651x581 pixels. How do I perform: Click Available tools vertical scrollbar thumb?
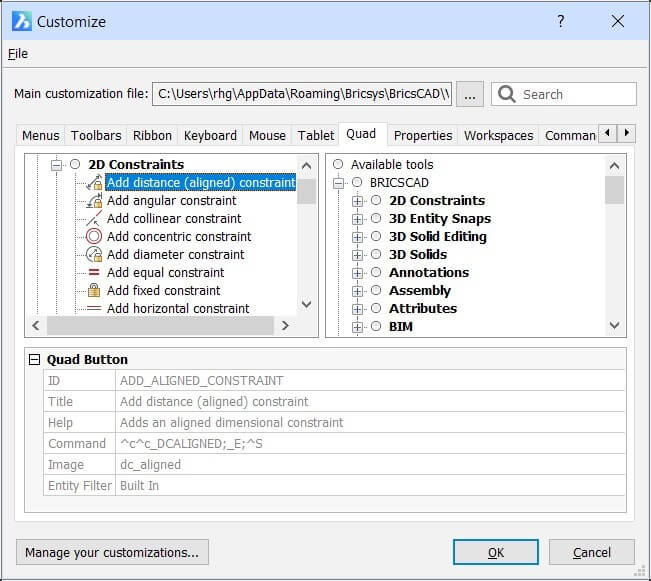(614, 190)
